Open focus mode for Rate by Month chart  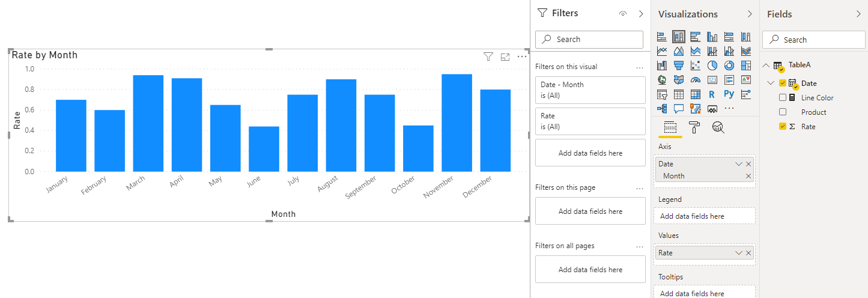pos(505,56)
